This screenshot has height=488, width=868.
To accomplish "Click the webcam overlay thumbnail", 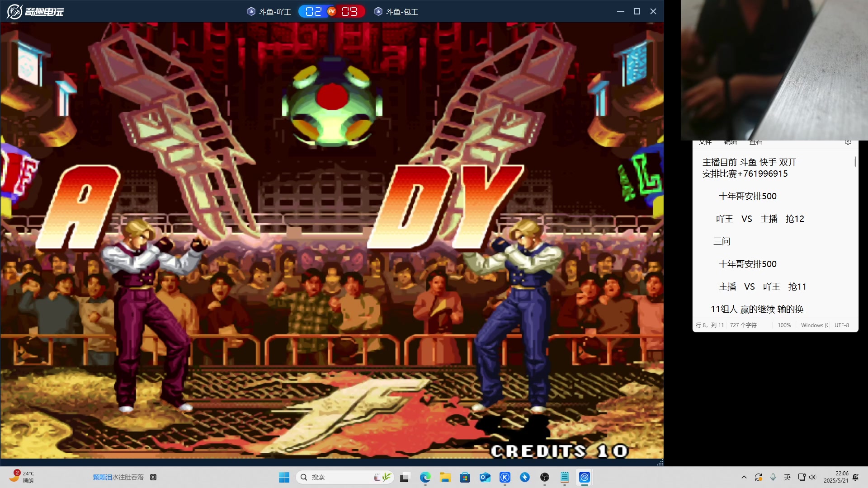I will point(774,70).
